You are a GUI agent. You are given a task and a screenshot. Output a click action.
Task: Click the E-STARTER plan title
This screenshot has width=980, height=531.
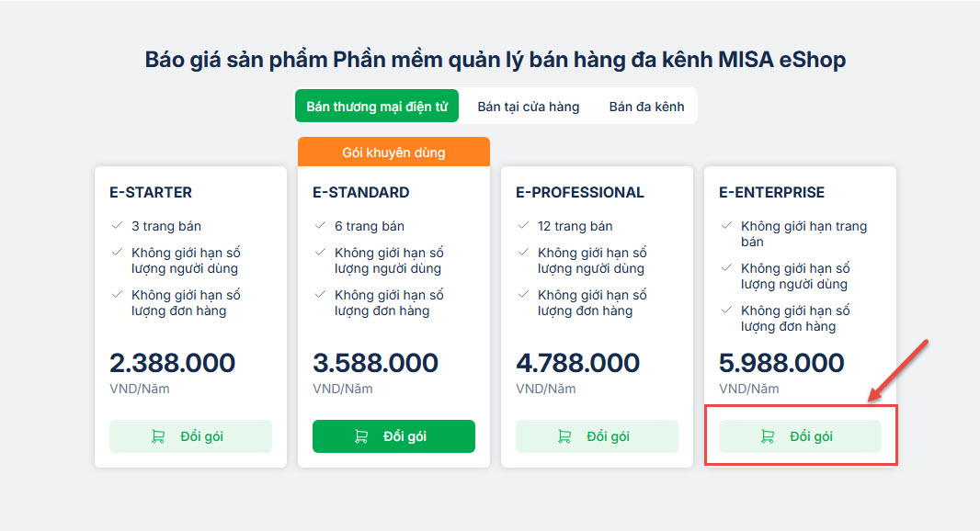151,193
